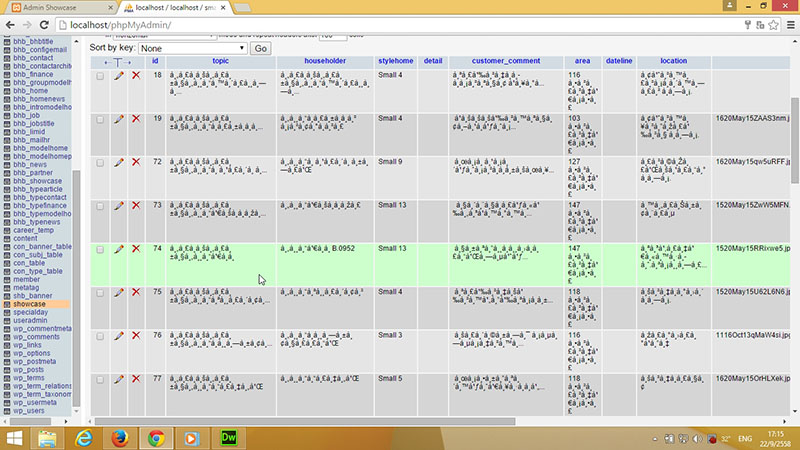Click the address bar showing localhost/phpMyAdmin/
Image resolution: width=800 pixels, height=450 pixels.
point(398,24)
